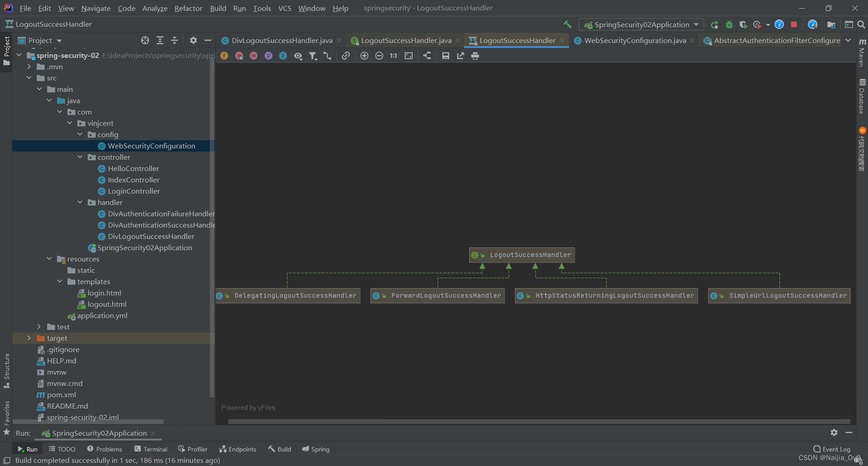Apply current diagram layout

point(427,56)
